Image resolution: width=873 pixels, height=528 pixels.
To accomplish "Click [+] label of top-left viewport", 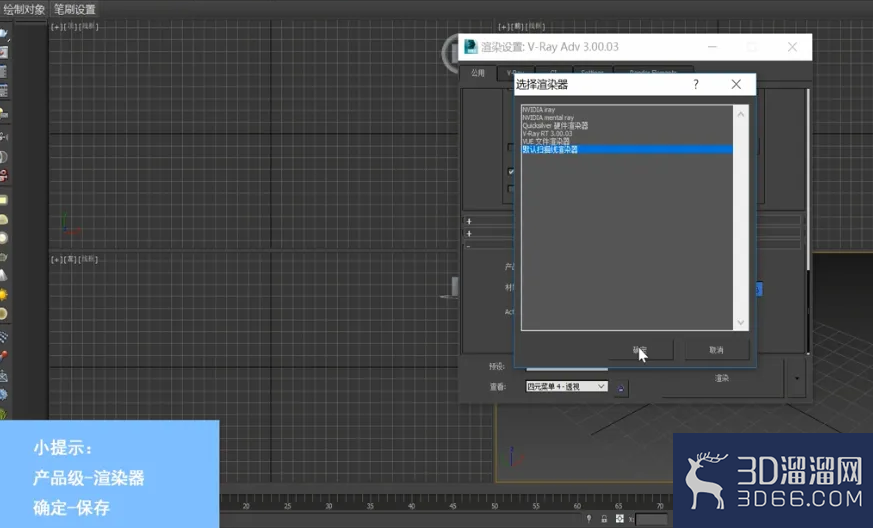I will click(56, 26).
